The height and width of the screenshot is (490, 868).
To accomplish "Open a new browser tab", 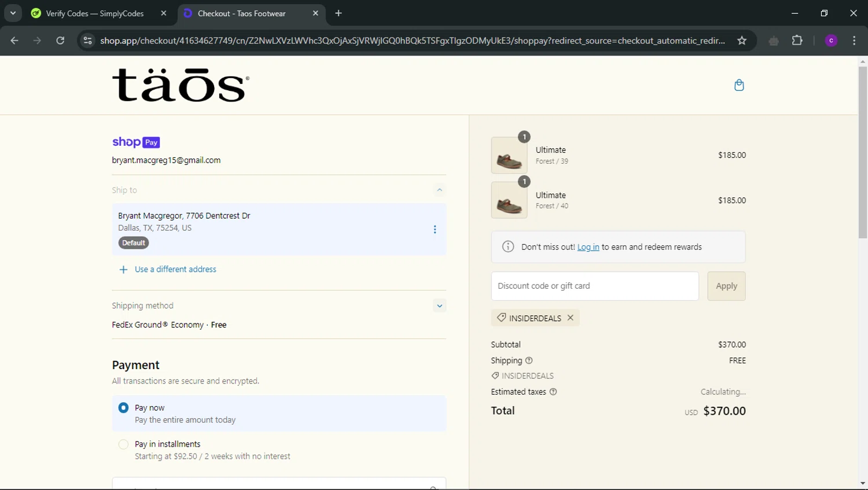I will tap(339, 13).
